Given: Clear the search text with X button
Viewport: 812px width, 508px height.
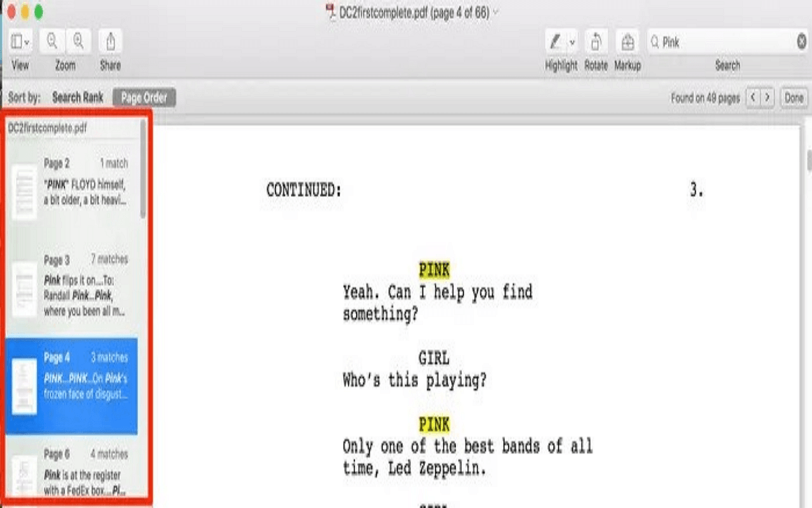Looking at the screenshot, I should [801, 43].
